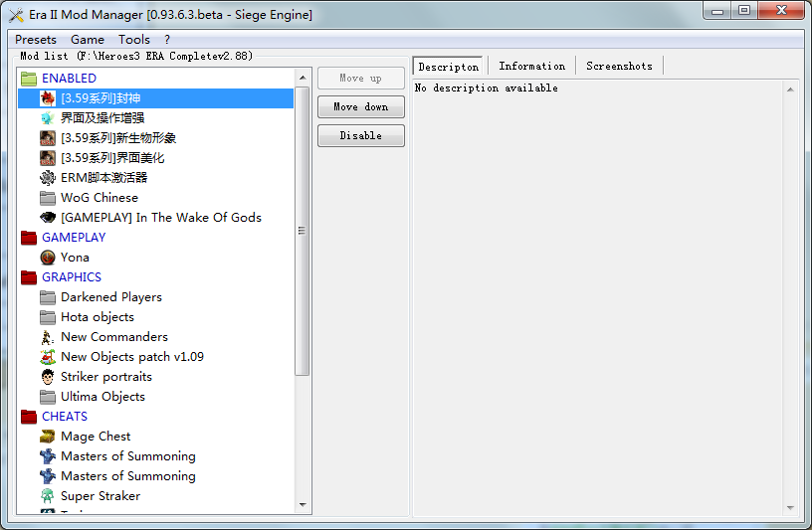
Task: Click the icon of [3.59系列]界面美化
Action: coord(48,158)
